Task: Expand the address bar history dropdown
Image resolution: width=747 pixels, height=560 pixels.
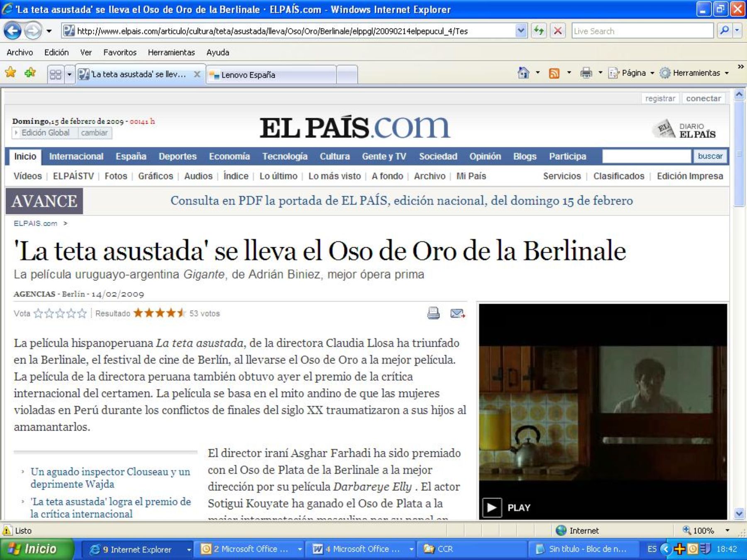Action: 521,31
